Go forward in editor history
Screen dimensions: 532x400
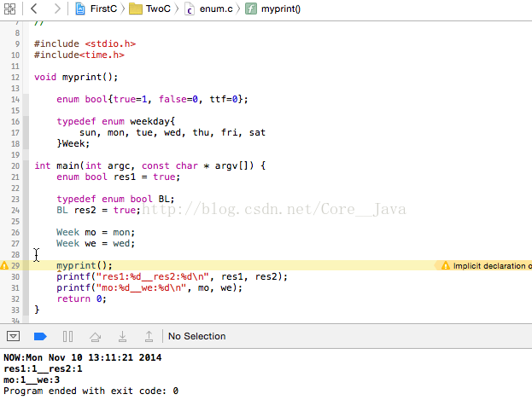point(57,9)
